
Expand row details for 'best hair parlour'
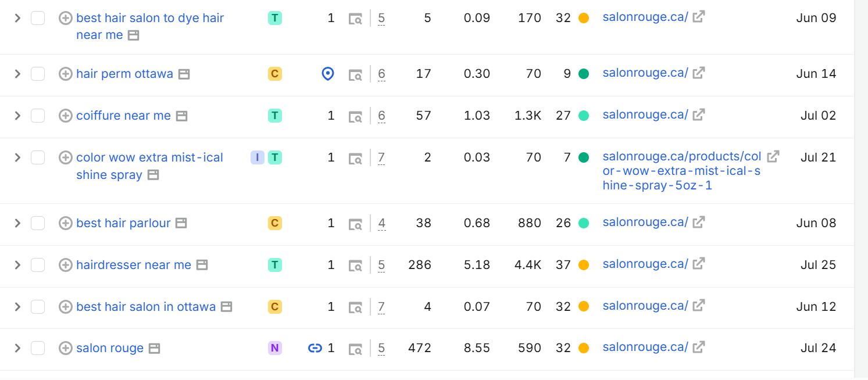[x=17, y=223]
